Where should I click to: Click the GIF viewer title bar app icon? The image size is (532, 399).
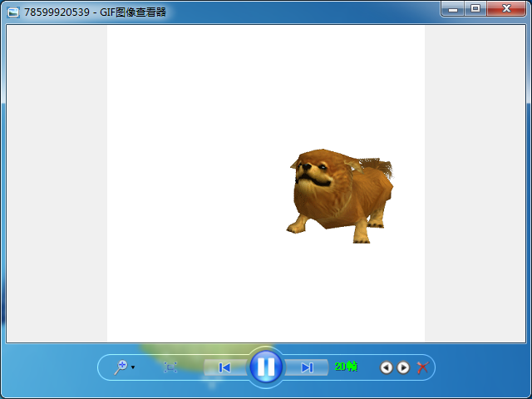click(13, 12)
